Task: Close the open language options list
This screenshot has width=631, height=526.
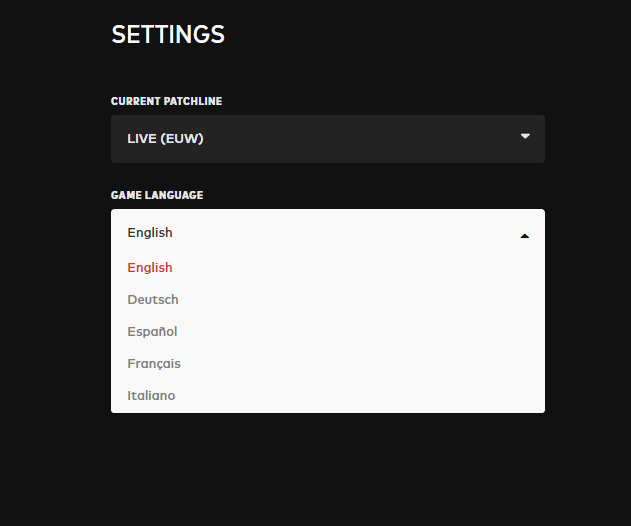Action: pos(525,236)
